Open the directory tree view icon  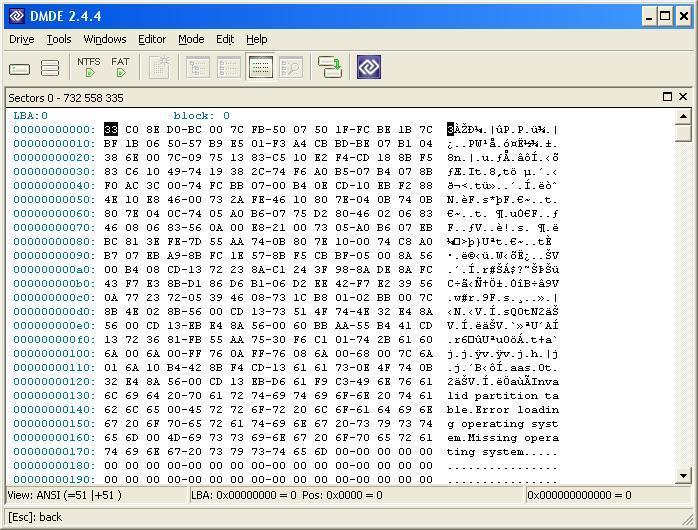[198, 67]
